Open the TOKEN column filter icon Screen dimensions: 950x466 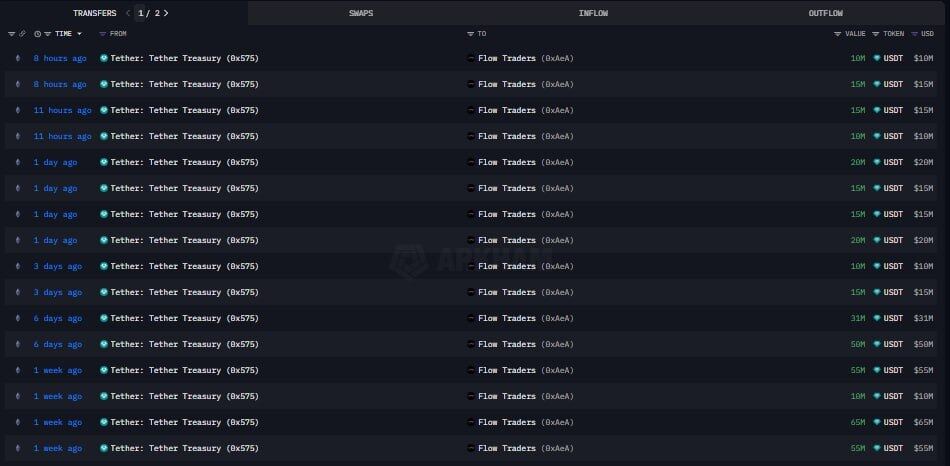(x=875, y=34)
